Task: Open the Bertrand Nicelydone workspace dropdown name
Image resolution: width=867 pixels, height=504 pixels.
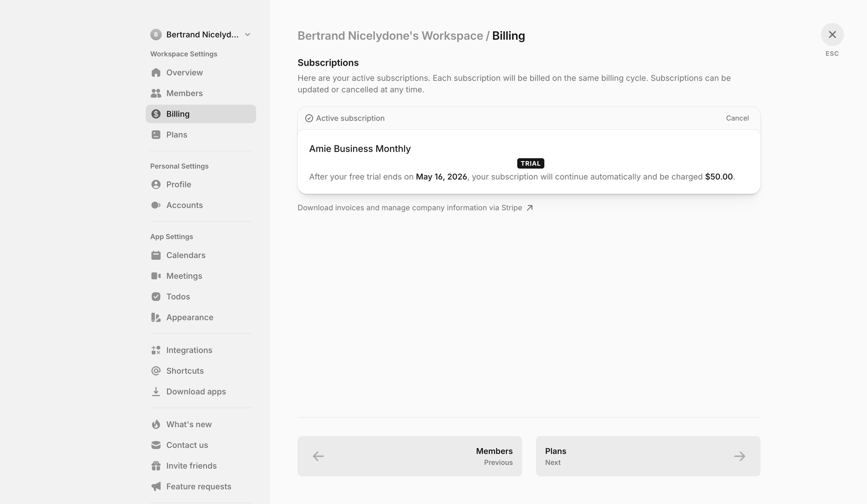Action: 202,35
